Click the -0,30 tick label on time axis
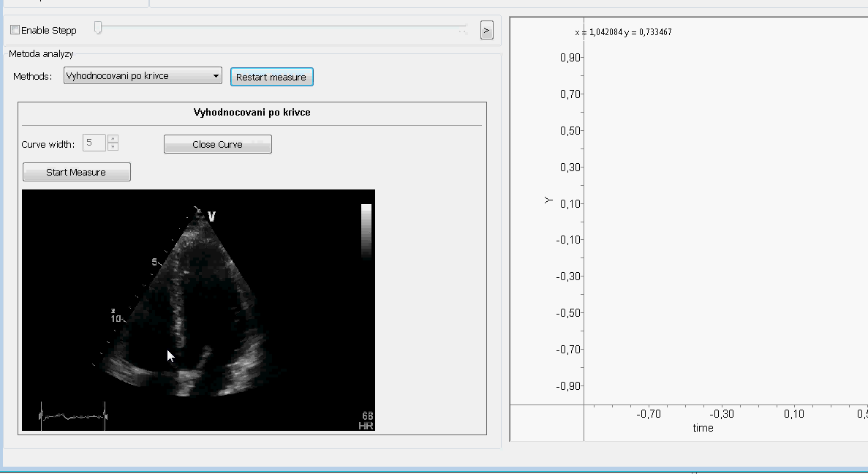This screenshot has height=474, width=868. (721, 413)
